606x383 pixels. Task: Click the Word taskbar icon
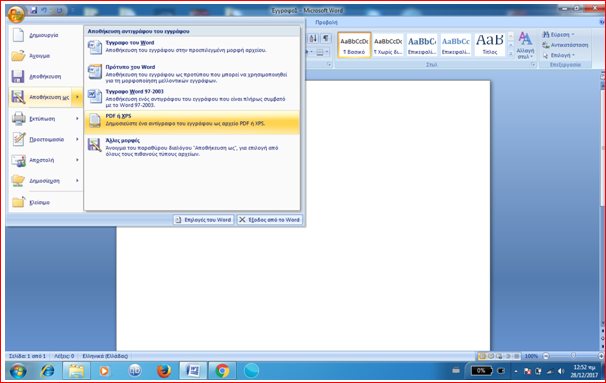[193, 371]
